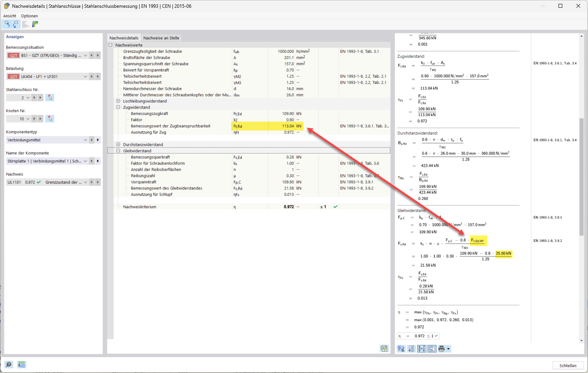The image size is (588, 373).
Task: Click the printer icon in the formula panel
Action: tap(442, 349)
